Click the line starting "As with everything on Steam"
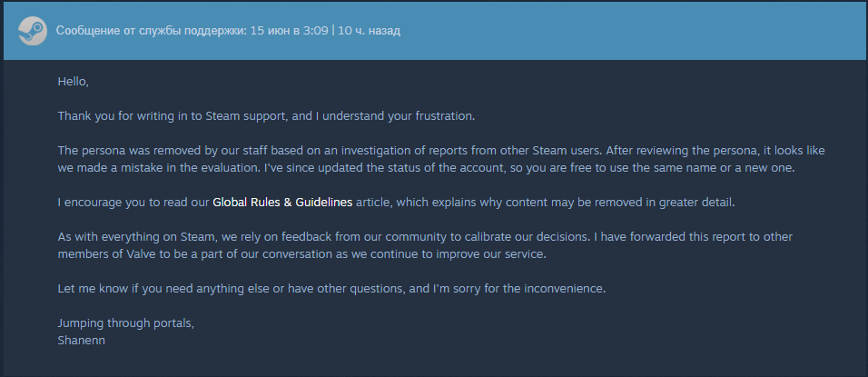 pyautogui.click(x=425, y=237)
